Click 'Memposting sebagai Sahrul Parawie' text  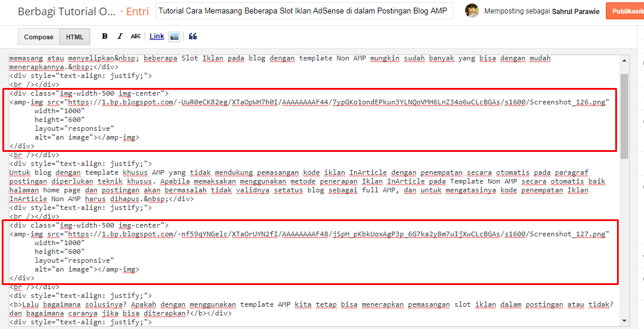coord(542,11)
